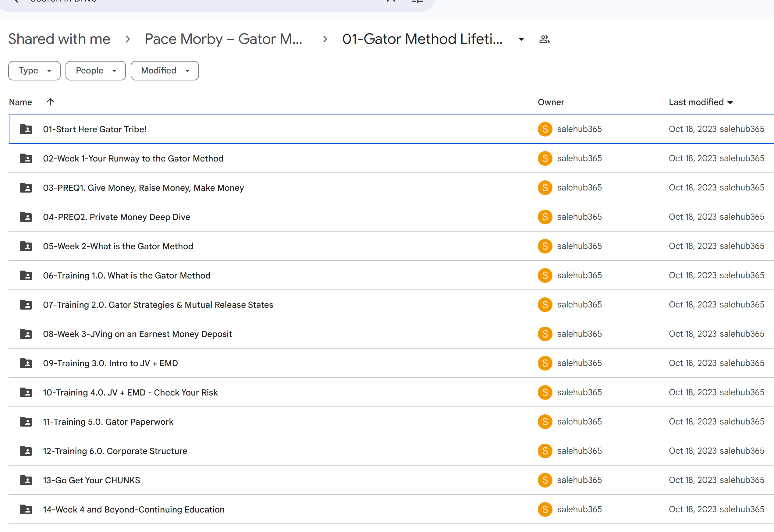Image resolution: width=774 pixels, height=532 pixels.
Task: Expand the Modified filter dropdown
Action: point(164,70)
